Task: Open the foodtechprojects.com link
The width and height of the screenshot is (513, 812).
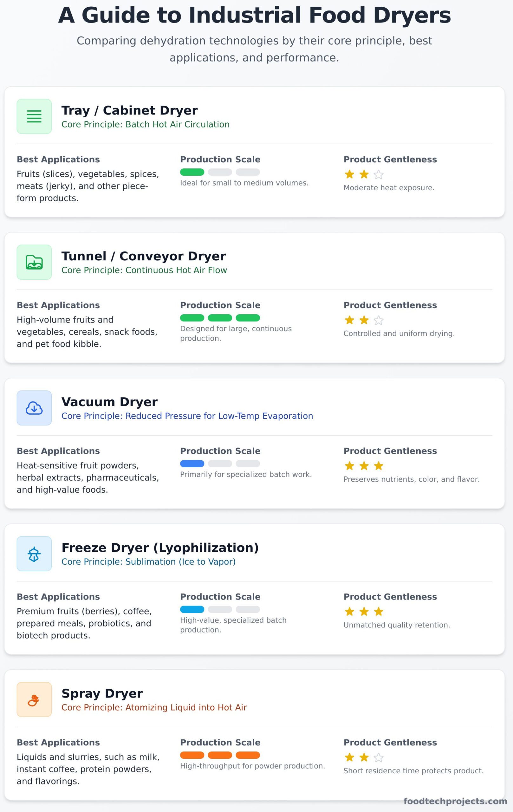Action: click(x=455, y=801)
